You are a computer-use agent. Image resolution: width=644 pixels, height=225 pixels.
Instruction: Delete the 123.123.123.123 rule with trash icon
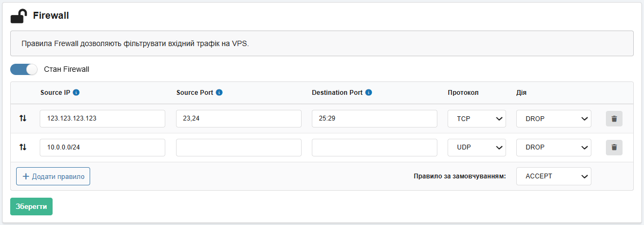pos(614,119)
